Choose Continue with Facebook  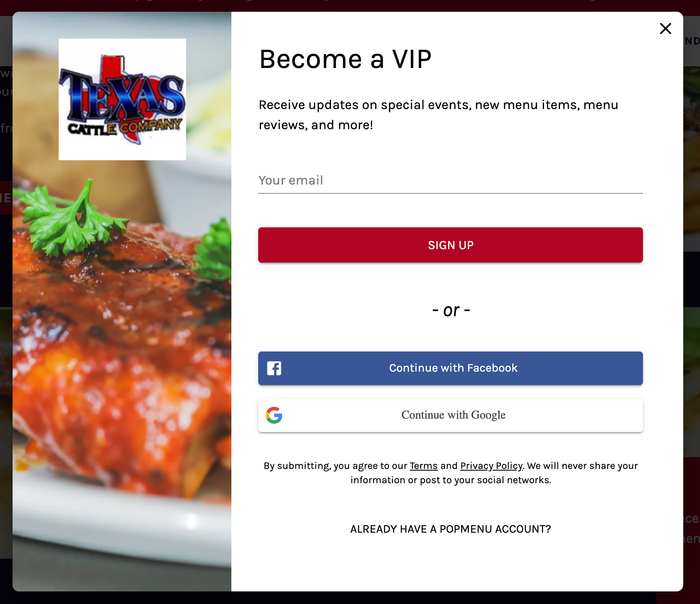451,368
